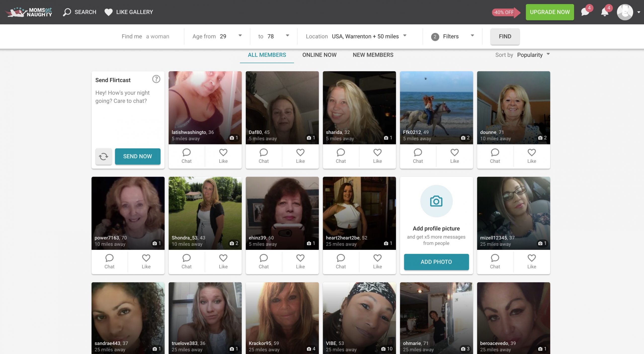The image size is (644, 354).
Task: Open the Age from dropdown
Action: (x=217, y=36)
